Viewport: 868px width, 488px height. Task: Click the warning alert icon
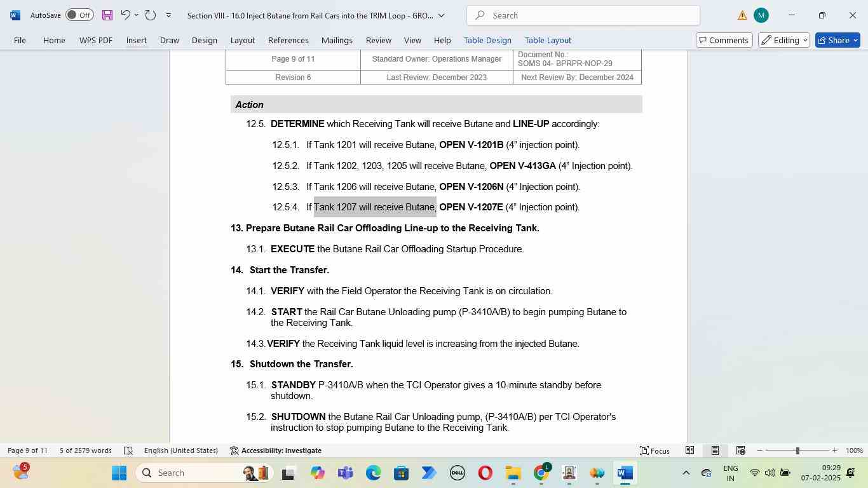(742, 15)
